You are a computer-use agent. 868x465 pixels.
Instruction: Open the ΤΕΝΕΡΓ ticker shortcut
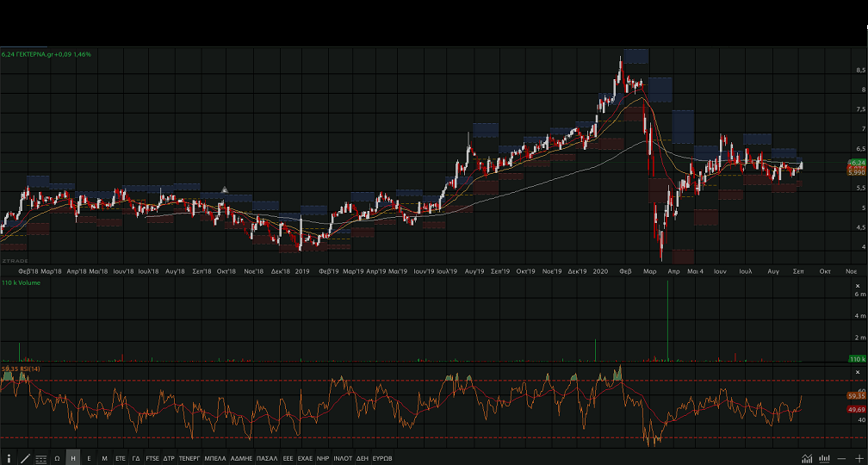coord(189,458)
